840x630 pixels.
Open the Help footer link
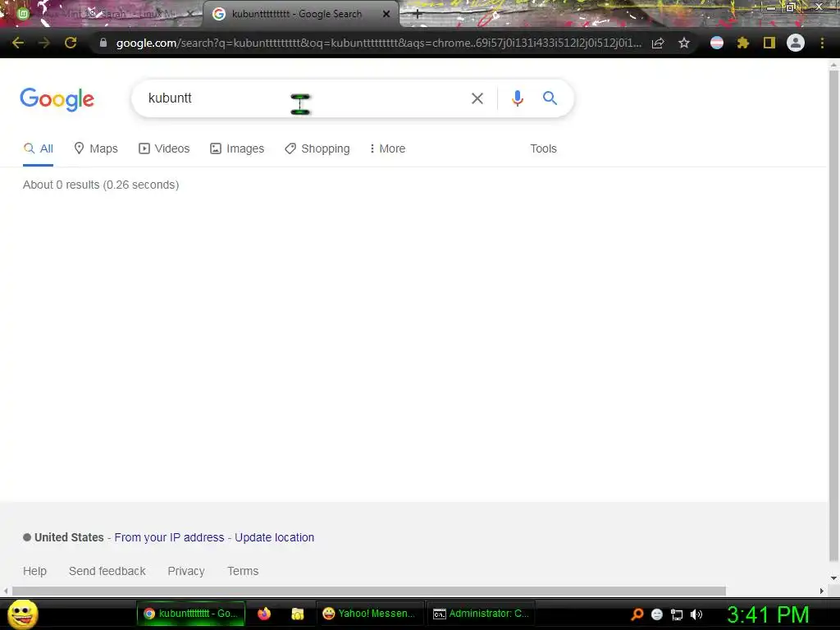tap(34, 571)
